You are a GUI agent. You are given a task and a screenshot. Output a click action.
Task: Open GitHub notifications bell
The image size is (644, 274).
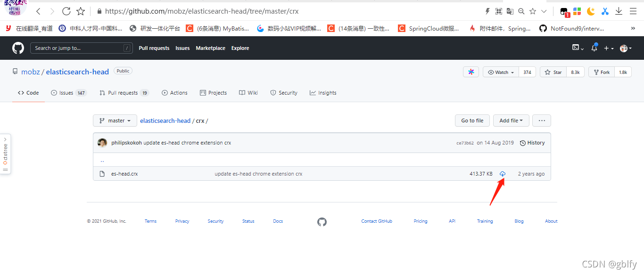pos(594,48)
